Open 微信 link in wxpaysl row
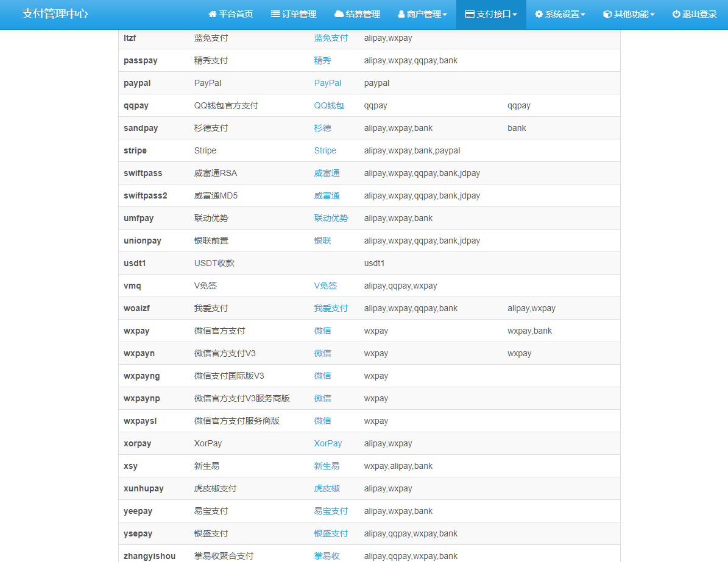 pos(322,421)
